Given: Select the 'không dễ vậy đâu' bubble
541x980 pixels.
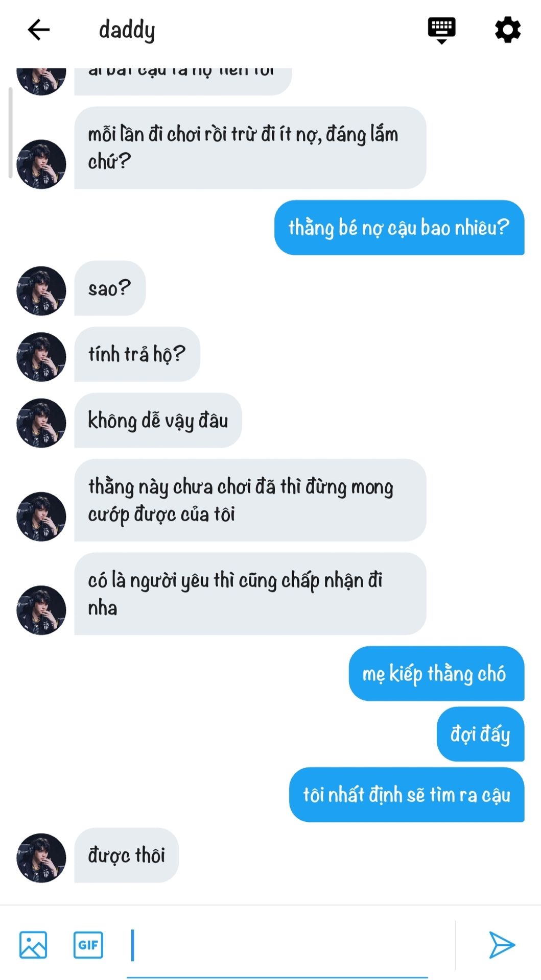Looking at the screenshot, I should pyautogui.click(x=158, y=421).
